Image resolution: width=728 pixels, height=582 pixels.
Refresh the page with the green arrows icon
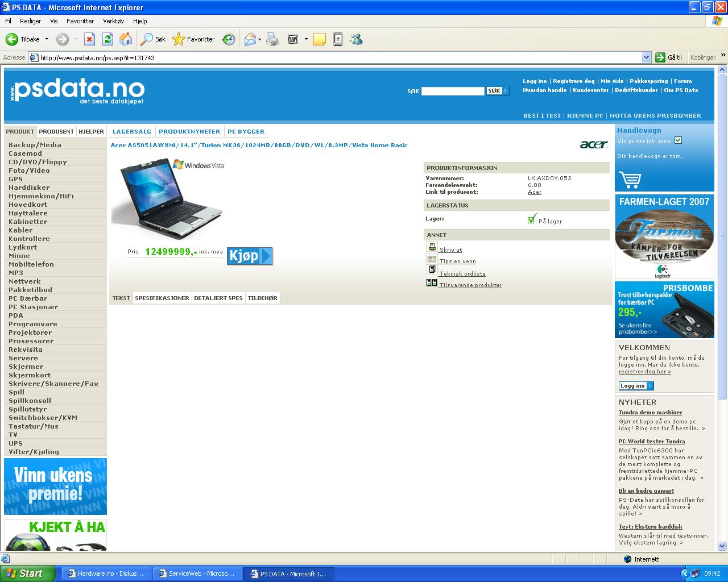107,39
